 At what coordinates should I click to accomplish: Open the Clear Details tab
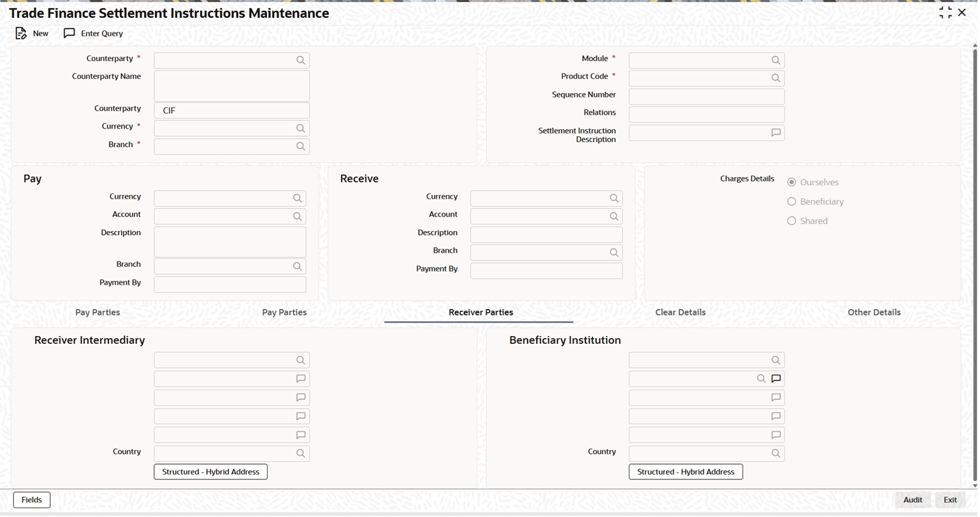pyautogui.click(x=681, y=313)
